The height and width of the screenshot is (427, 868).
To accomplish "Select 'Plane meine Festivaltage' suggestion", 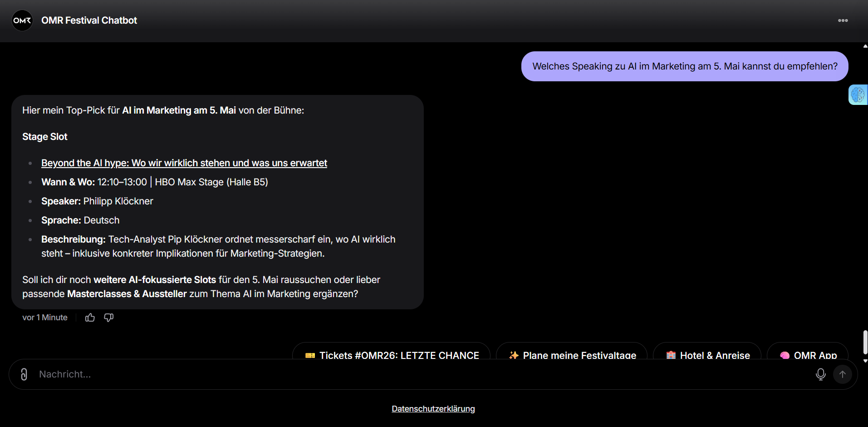I will tap(572, 352).
